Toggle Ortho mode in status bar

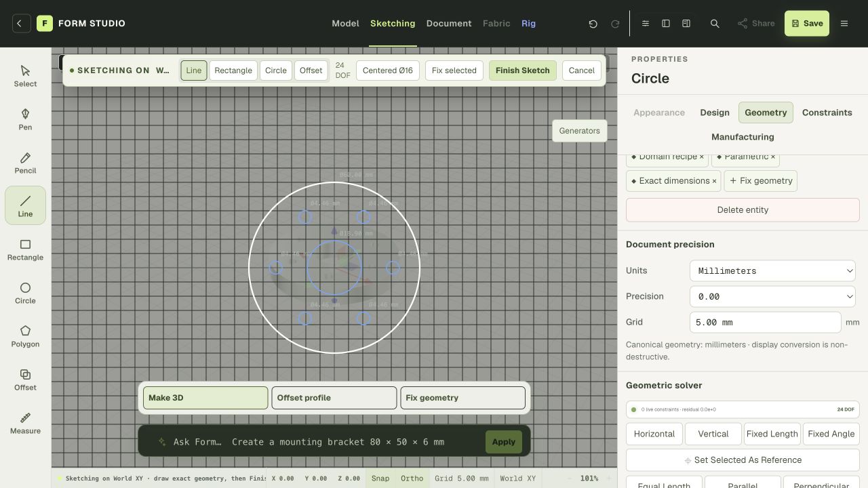pyautogui.click(x=412, y=479)
